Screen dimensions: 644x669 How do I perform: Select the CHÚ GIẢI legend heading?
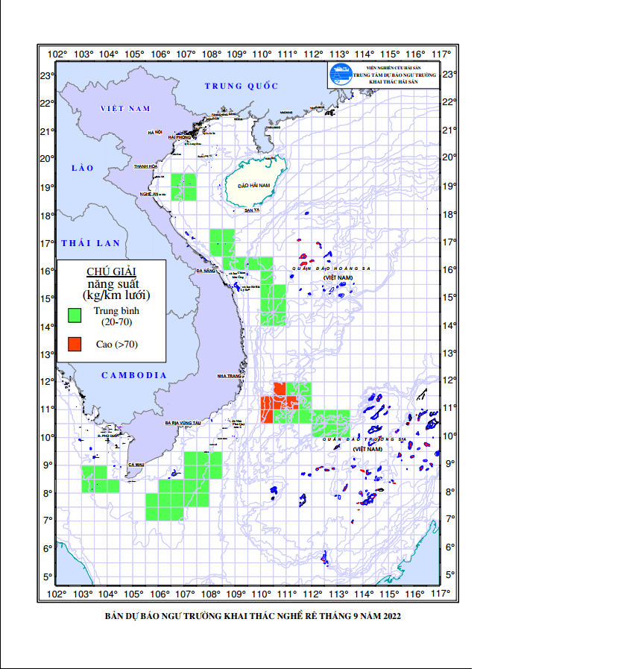[111, 271]
